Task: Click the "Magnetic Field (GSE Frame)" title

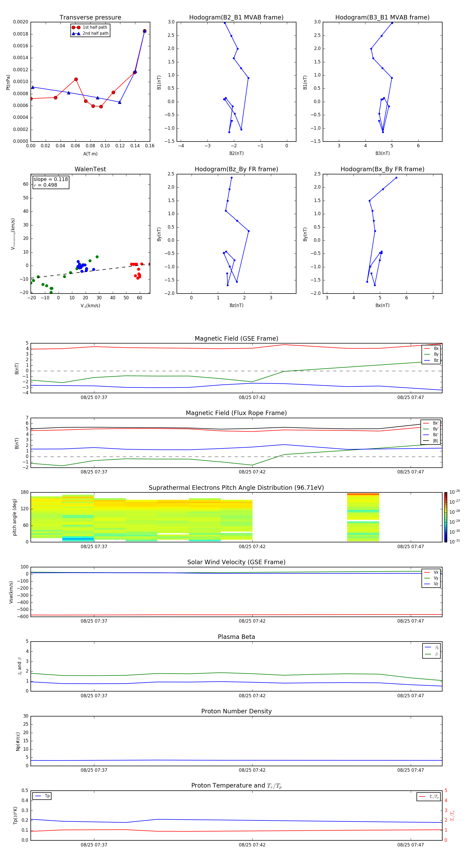Action: point(236,339)
